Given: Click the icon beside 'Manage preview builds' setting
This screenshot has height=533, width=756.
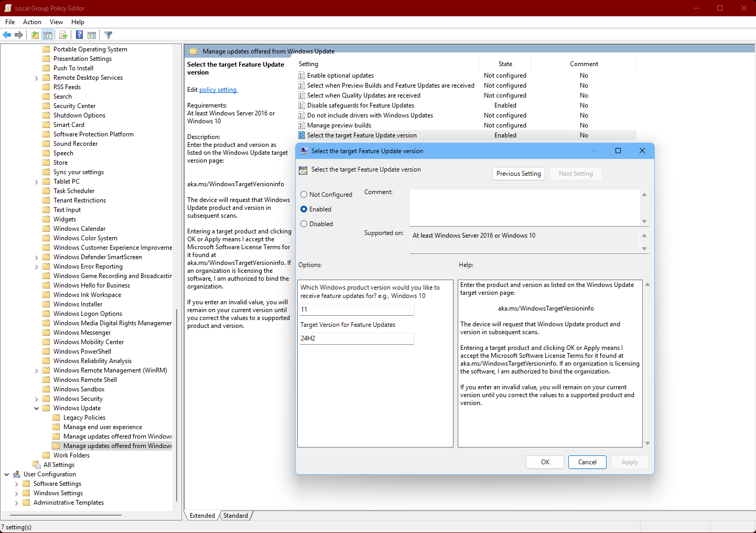Looking at the screenshot, I should (x=302, y=125).
